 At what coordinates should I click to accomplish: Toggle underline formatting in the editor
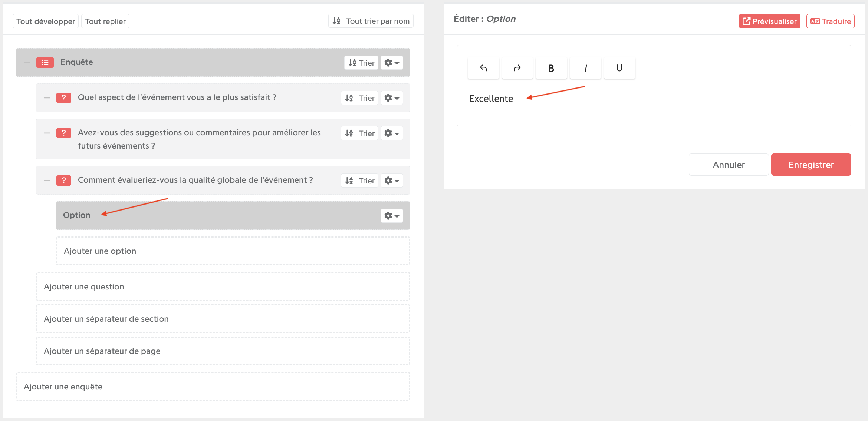619,68
